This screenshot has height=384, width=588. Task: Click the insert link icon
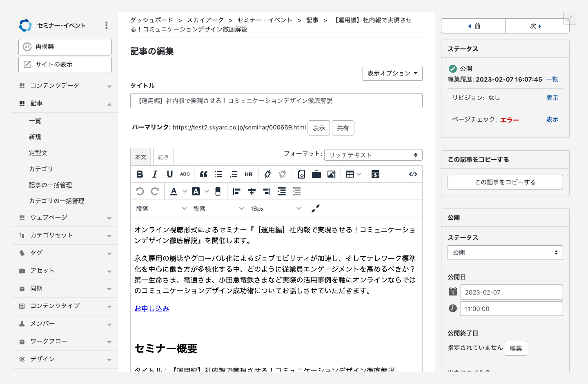(x=267, y=174)
